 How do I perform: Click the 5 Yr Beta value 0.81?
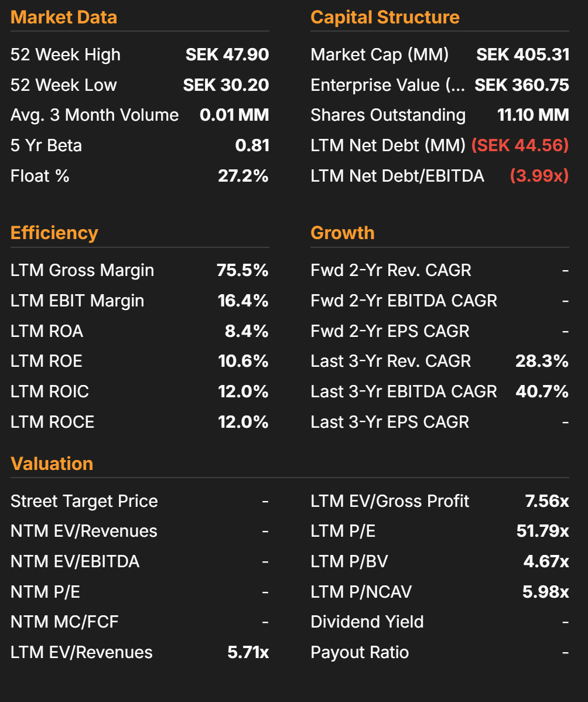pos(252,145)
